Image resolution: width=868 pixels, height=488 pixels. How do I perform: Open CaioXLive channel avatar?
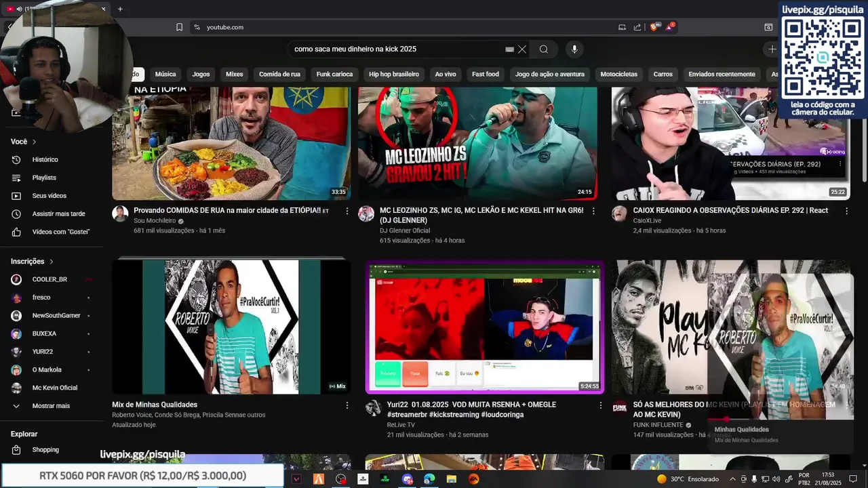(x=620, y=214)
